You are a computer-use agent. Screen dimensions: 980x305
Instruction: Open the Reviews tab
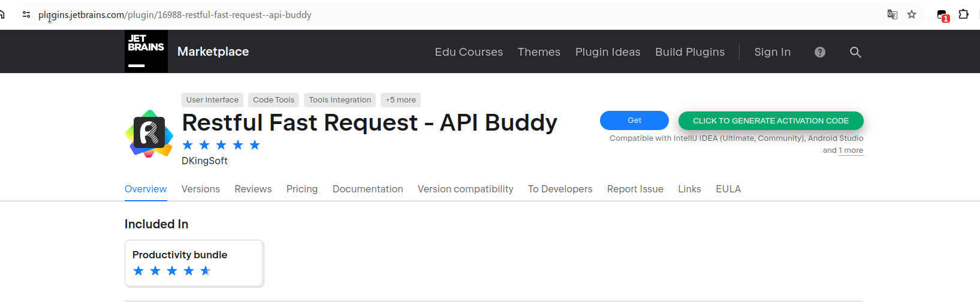pos(253,189)
